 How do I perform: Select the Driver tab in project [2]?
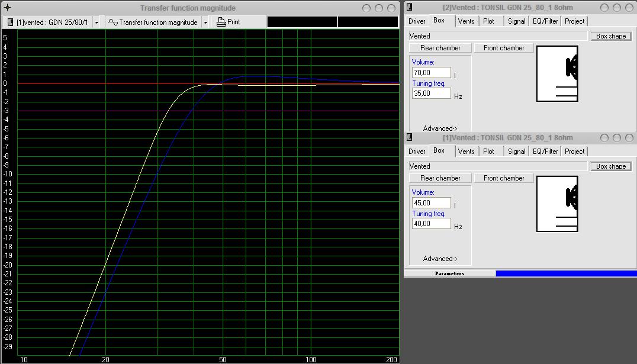[x=417, y=21]
